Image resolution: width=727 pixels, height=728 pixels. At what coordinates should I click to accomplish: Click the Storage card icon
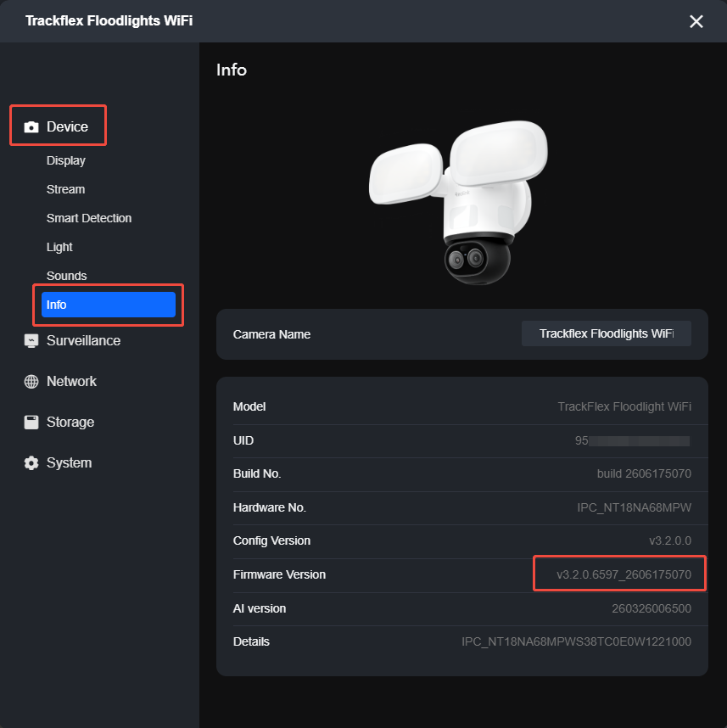click(31, 422)
